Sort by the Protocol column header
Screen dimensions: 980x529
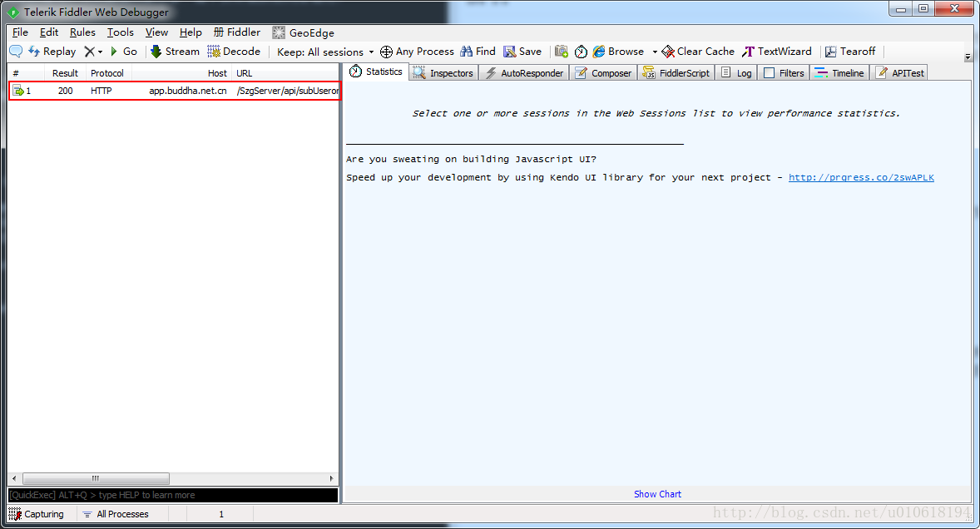107,73
